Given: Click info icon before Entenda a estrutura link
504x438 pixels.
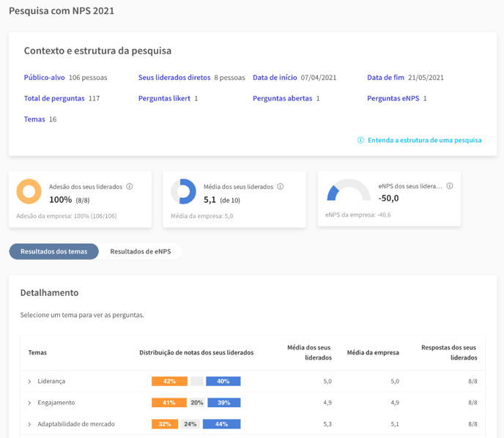Looking at the screenshot, I should coord(360,140).
